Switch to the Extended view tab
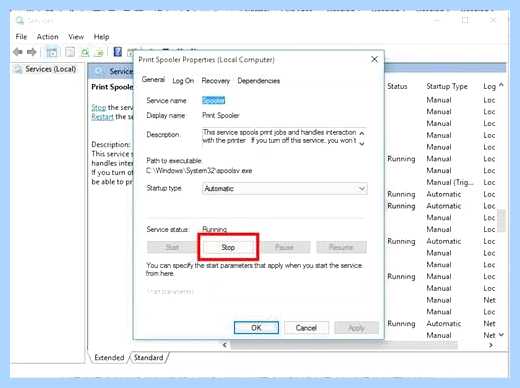The height and width of the screenshot is (388, 520). [x=109, y=357]
